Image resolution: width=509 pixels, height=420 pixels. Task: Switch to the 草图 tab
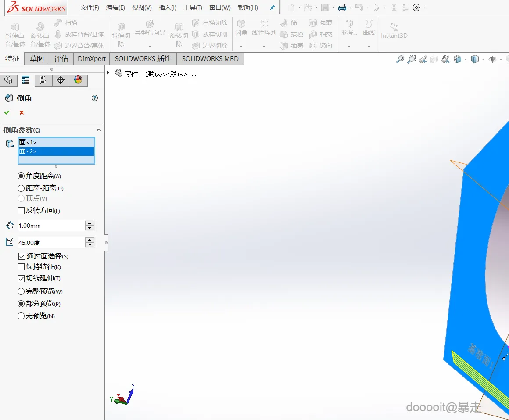coord(37,59)
